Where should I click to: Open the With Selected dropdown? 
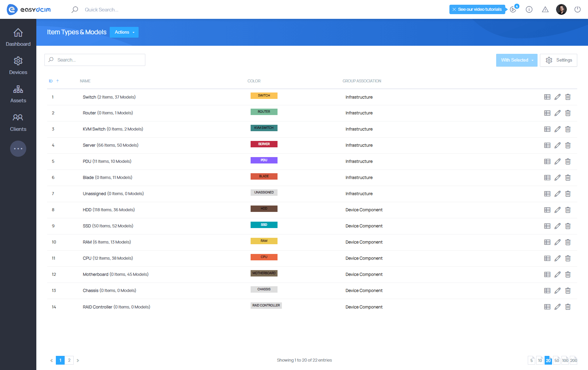coord(516,60)
